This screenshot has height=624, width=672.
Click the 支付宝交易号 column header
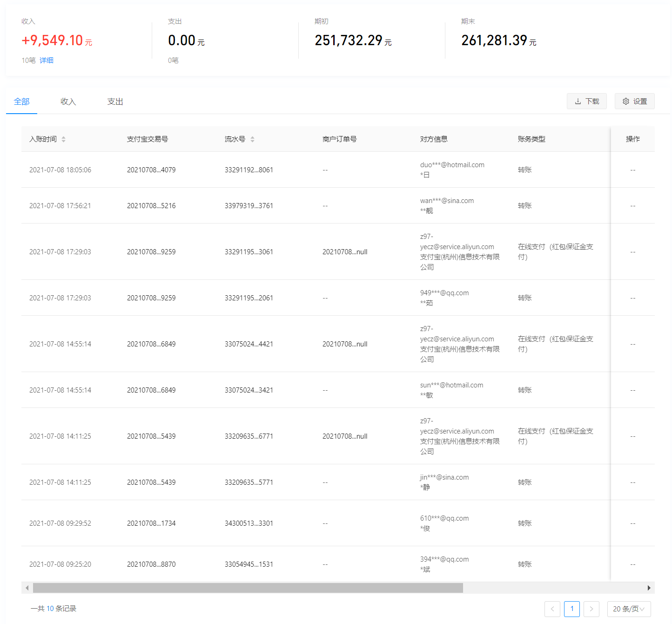148,139
